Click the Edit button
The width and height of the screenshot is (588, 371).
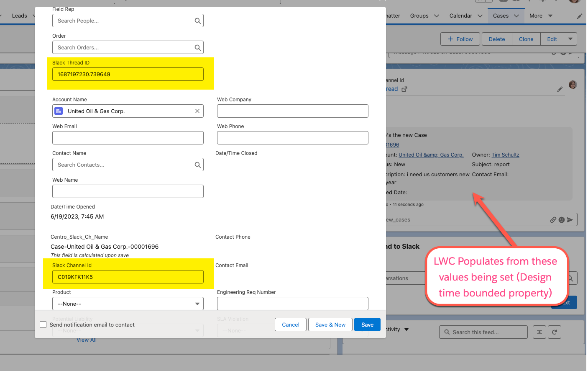click(x=552, y=39)
